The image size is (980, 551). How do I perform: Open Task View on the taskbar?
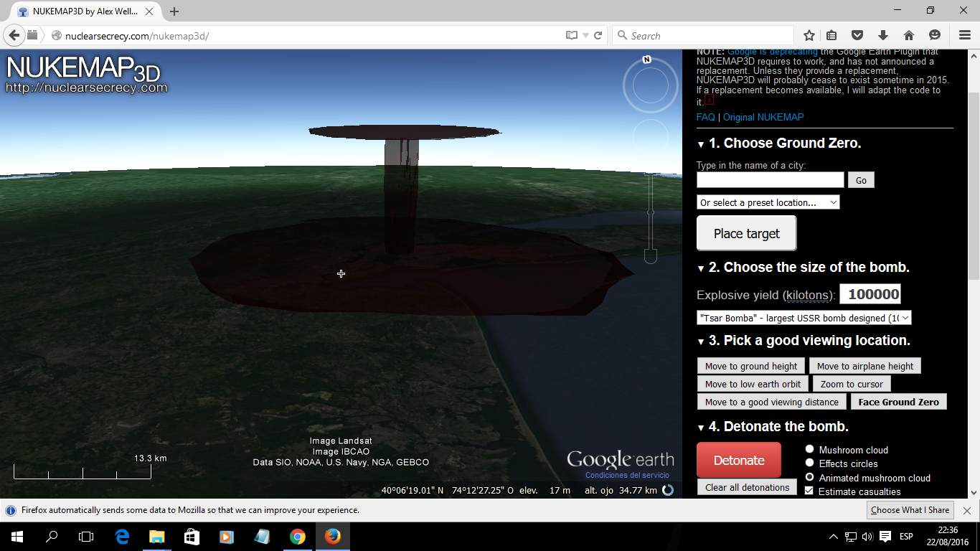click(x=86, y=536)
